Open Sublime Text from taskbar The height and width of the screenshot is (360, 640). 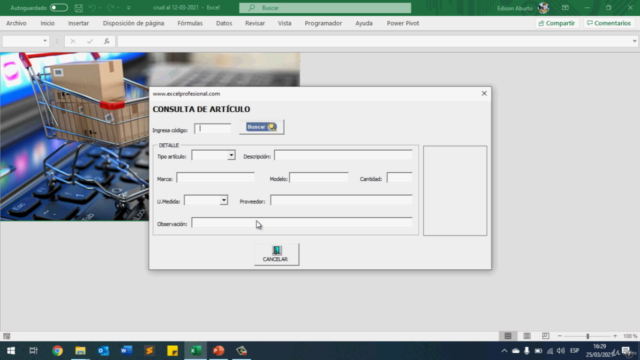click(x=149, y=351)
